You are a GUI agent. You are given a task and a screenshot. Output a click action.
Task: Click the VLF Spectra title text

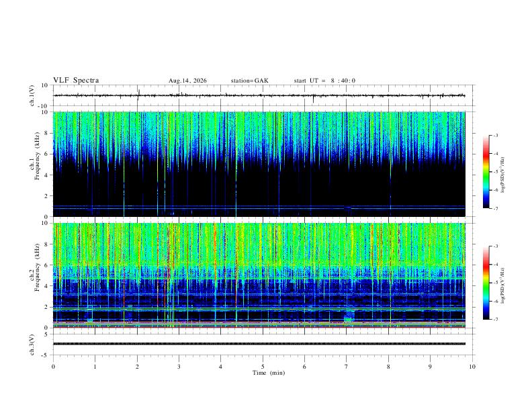click(x=76, y=81)
